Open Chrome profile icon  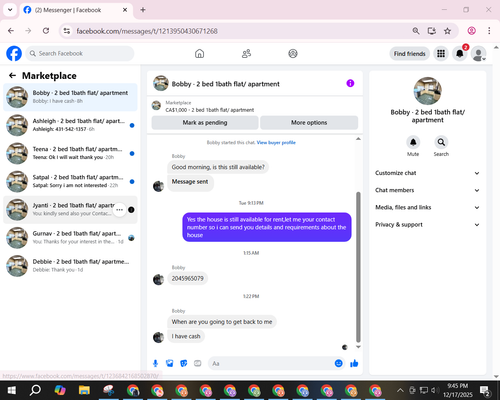coord(471,31)
